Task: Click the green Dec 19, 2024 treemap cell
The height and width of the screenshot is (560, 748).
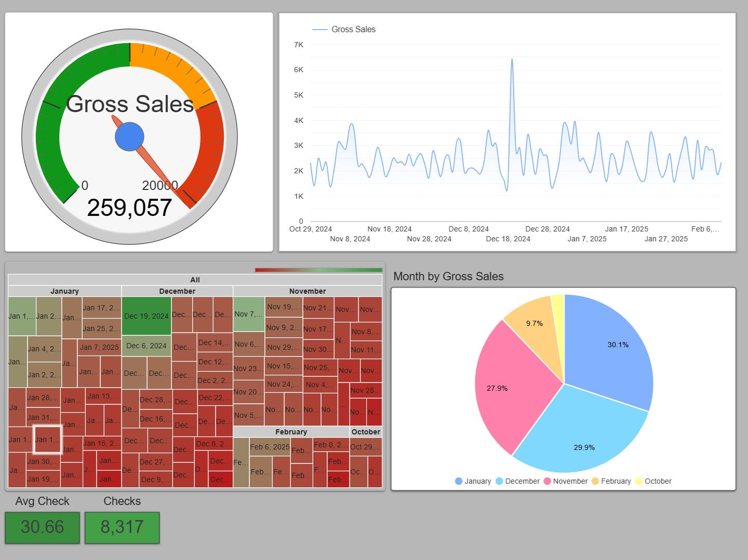Action: [x=146, y=315]
